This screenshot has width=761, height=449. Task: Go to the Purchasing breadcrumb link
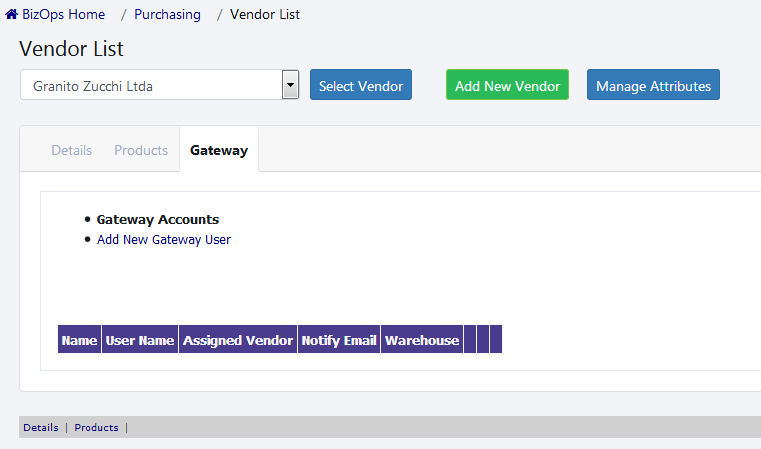[x=167, y=15]
